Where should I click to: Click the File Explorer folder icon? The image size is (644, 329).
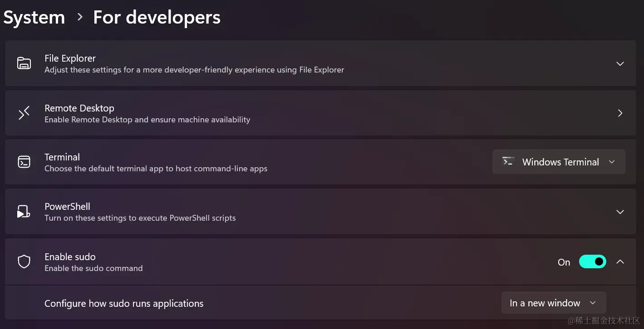(x=24, y=63)
